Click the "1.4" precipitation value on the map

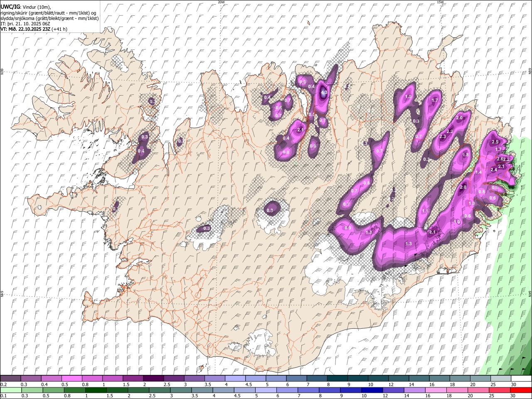click(478, 172)
